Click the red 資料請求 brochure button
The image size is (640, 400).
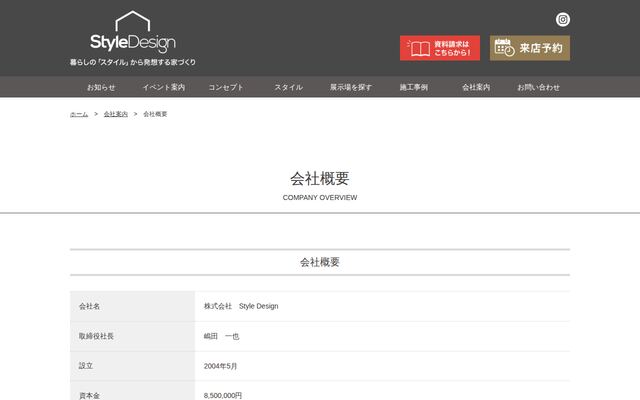[440, 48]
